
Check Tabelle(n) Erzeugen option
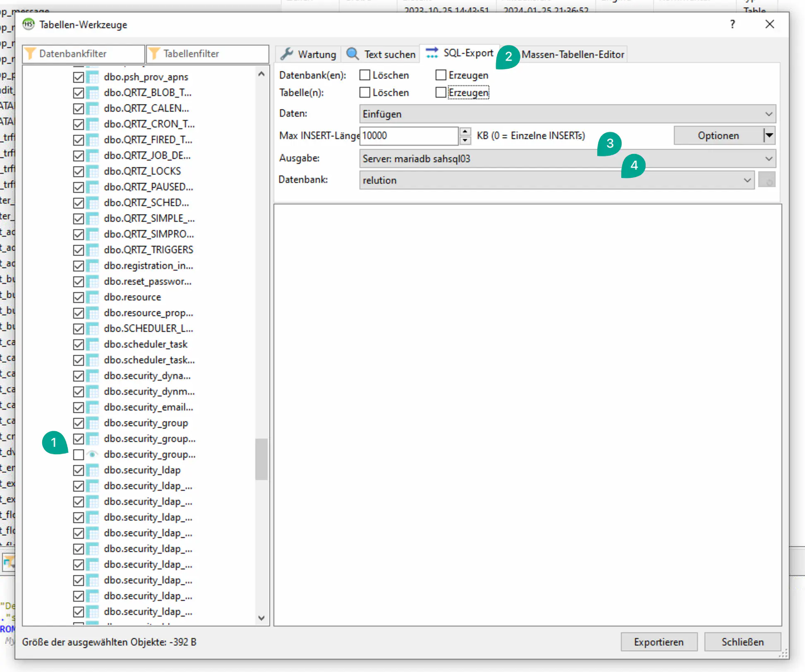click(441, 93)
